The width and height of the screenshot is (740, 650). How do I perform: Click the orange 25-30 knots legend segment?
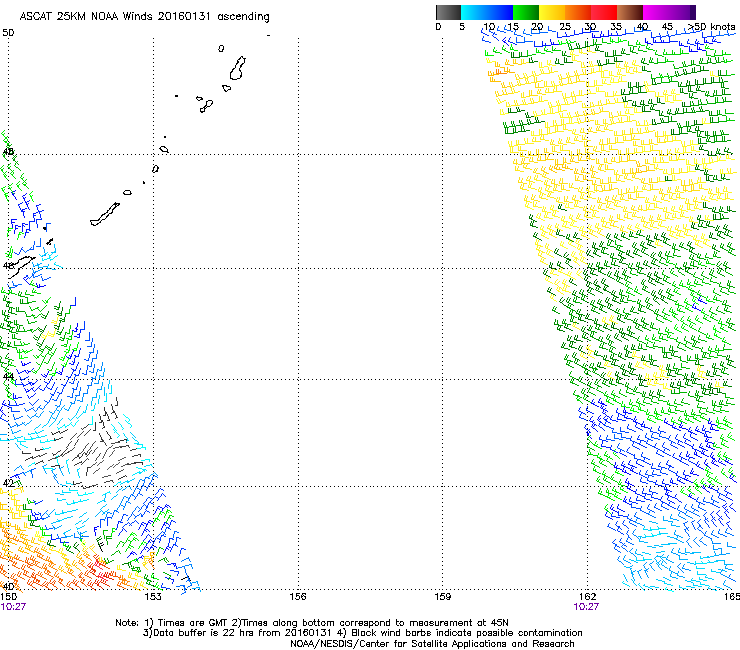[578, 12]
